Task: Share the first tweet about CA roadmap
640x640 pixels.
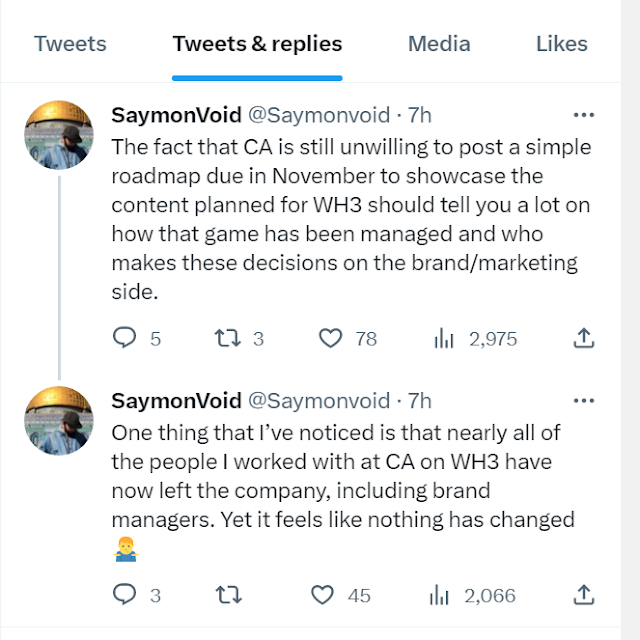Action: [x=583, y=339]
